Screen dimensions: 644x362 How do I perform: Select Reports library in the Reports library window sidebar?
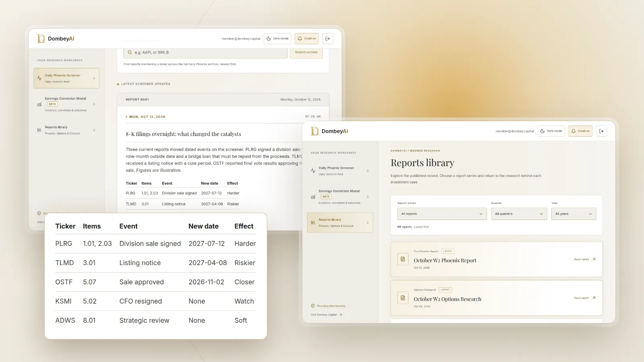coord(340,222)
